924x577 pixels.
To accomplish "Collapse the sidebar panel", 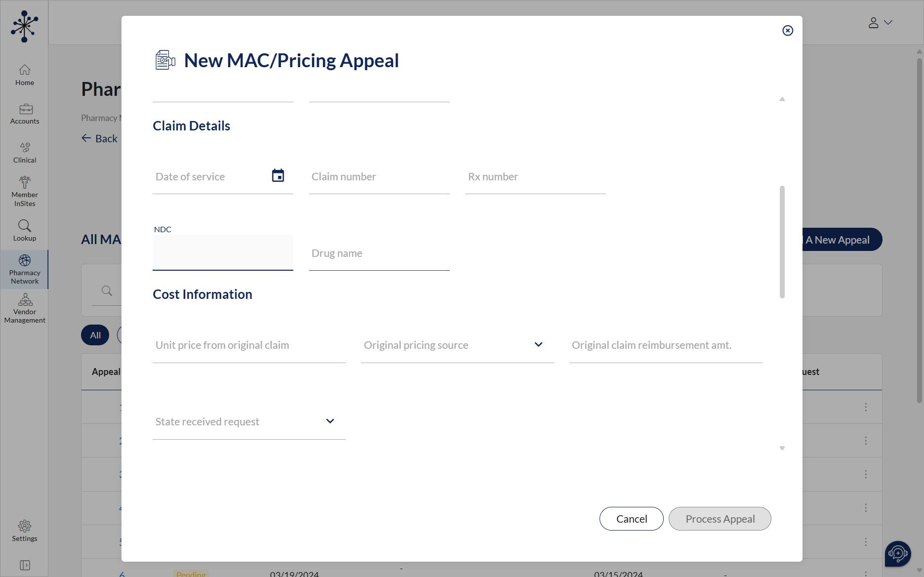I will tap(25, 565).
